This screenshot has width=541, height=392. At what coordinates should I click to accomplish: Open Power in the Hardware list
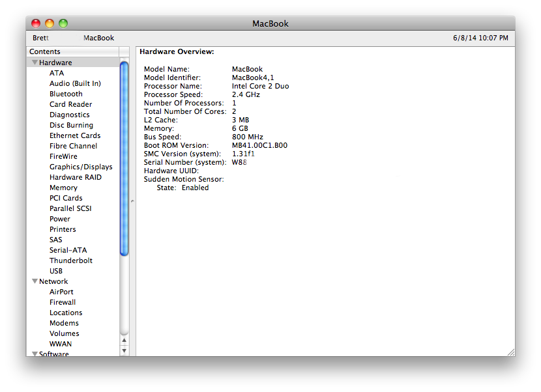60,219
